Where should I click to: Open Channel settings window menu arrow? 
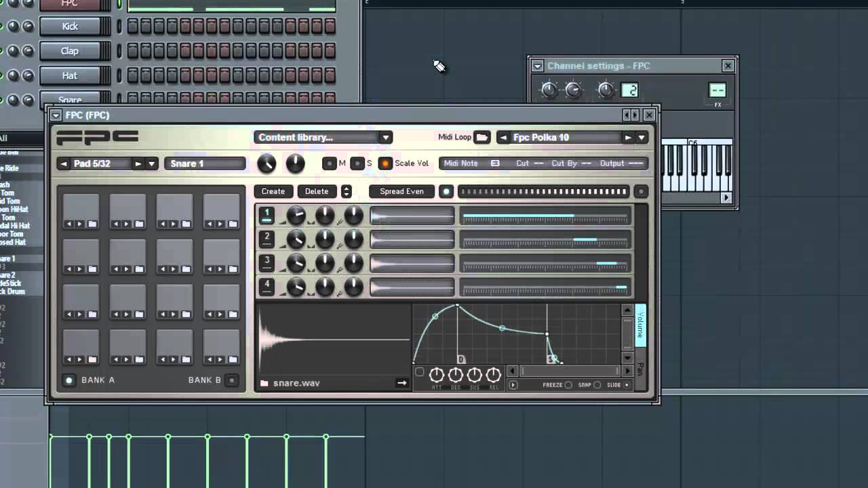[x=538, y=66]
